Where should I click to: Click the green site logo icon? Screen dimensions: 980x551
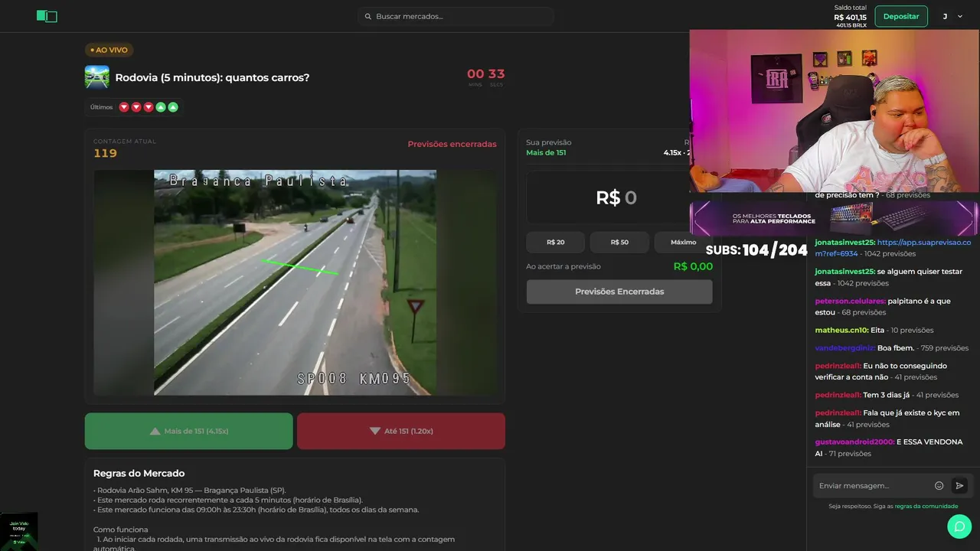click(47, 16)
